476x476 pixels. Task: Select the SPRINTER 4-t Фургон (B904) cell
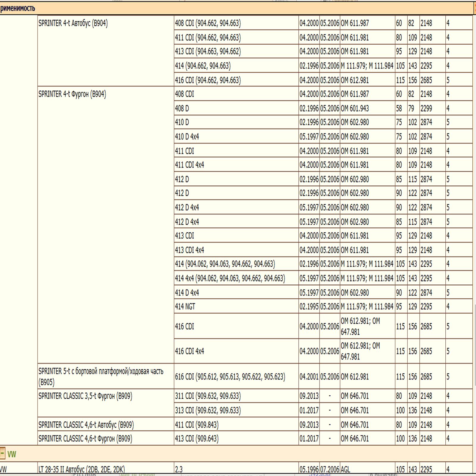pyautogui.click(x=72, y=94)
